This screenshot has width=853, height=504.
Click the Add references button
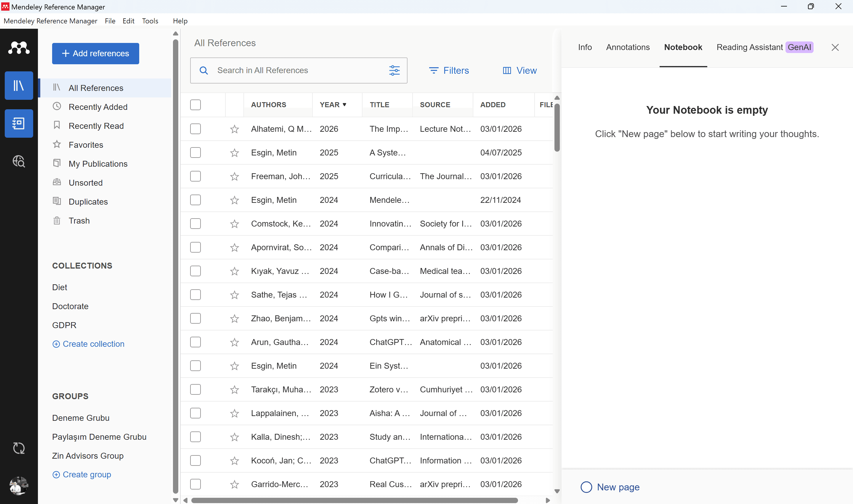(95, 53)
